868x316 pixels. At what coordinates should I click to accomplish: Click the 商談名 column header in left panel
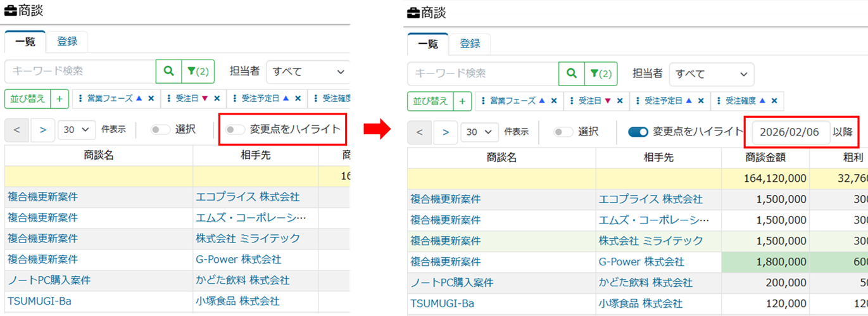99,155
